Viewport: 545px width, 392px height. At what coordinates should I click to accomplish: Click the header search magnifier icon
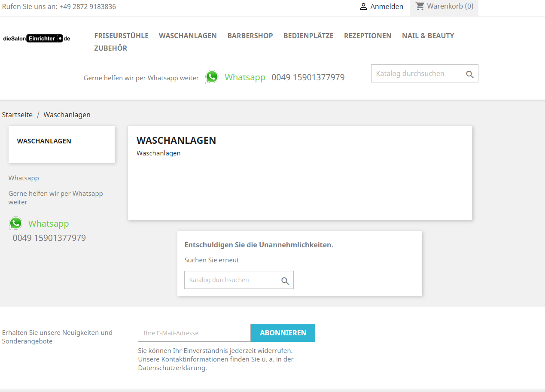pos(469,74)
